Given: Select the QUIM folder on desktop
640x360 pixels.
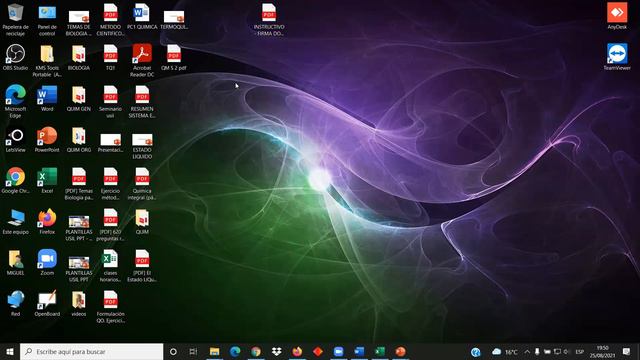Looking at the screenshot, I should coord(142,221).
